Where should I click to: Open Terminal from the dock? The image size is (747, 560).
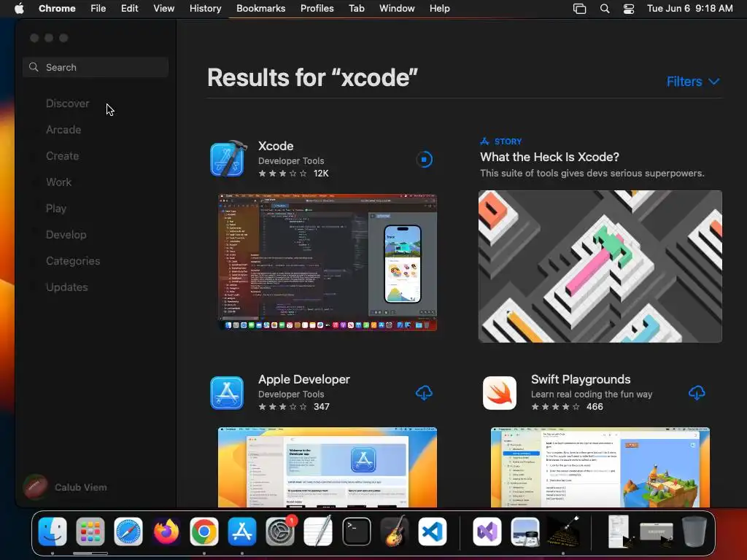(356, 532)
